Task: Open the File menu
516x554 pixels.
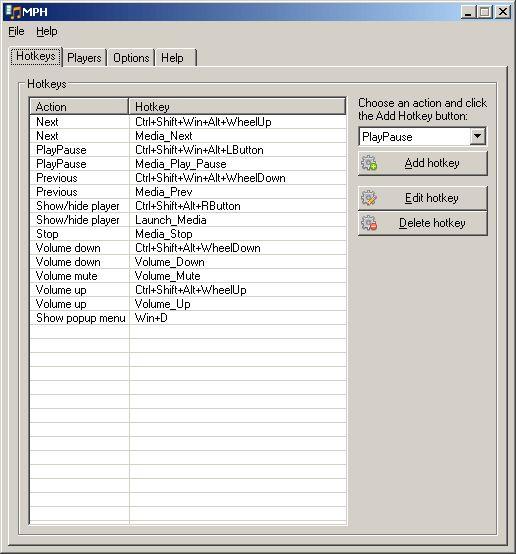Action: tap(16, 31)
